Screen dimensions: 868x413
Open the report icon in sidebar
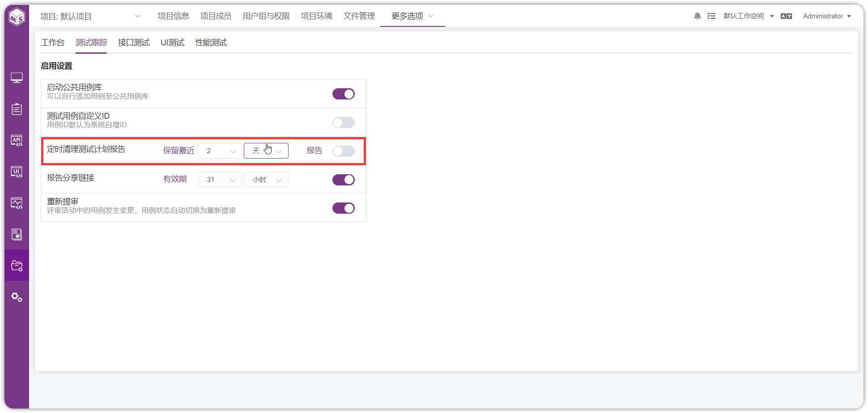(x=17, y=234)
